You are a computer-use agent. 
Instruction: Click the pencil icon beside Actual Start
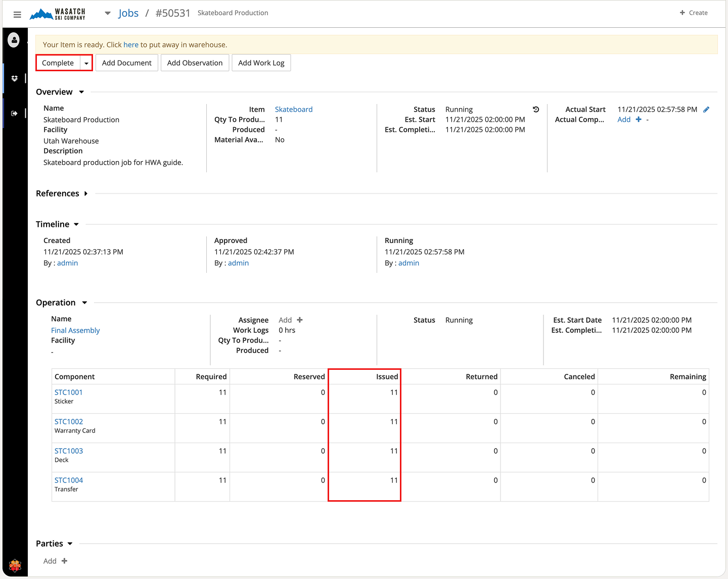pyautogui.click(x=706, y=110)
